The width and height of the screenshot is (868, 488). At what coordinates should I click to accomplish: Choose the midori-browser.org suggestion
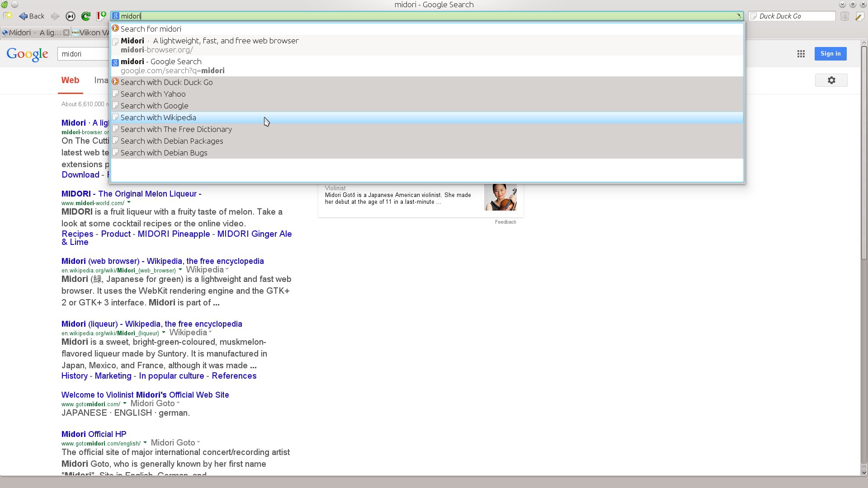(427, 45)
